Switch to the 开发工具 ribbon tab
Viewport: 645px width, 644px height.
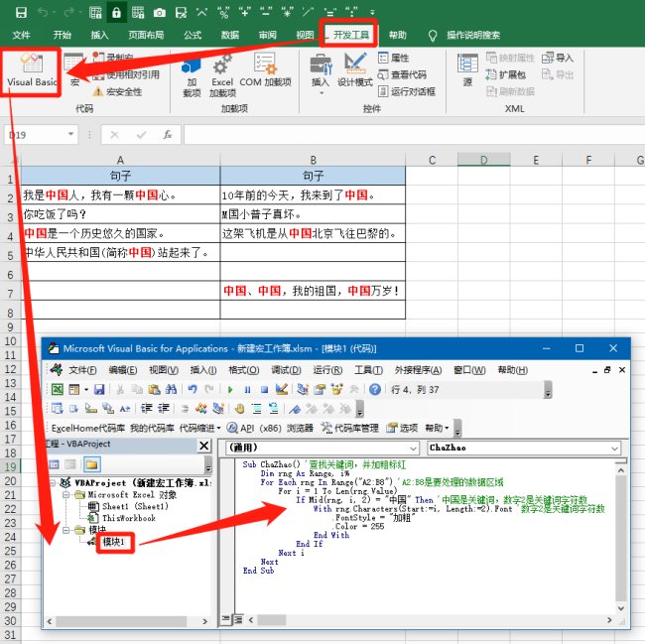[350, 35]
